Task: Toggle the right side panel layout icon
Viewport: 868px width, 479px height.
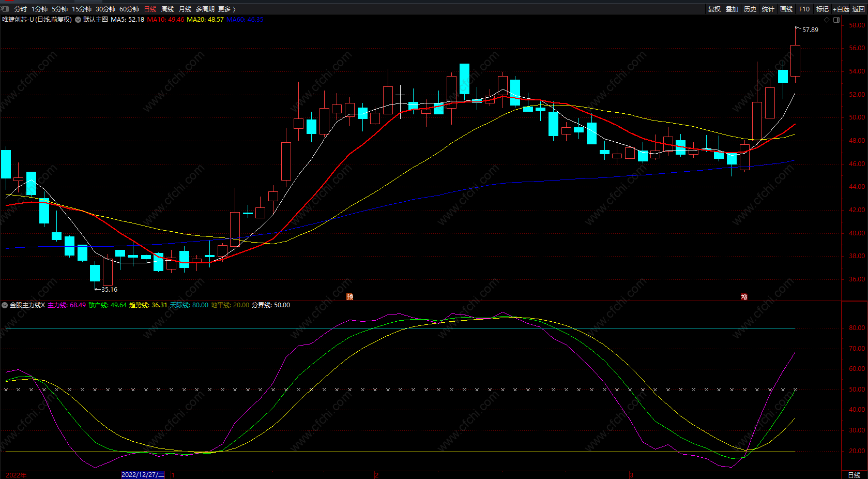Action: click(x=836, y=20)
